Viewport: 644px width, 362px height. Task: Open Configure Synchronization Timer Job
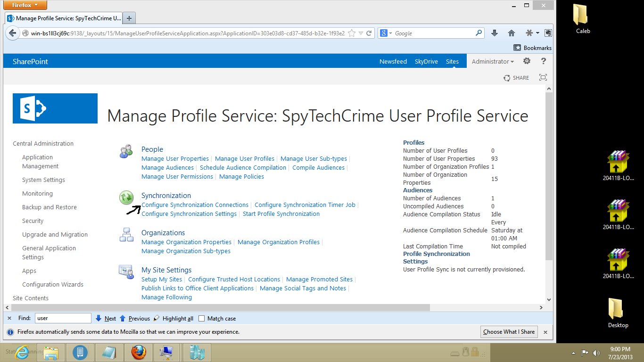305,205
